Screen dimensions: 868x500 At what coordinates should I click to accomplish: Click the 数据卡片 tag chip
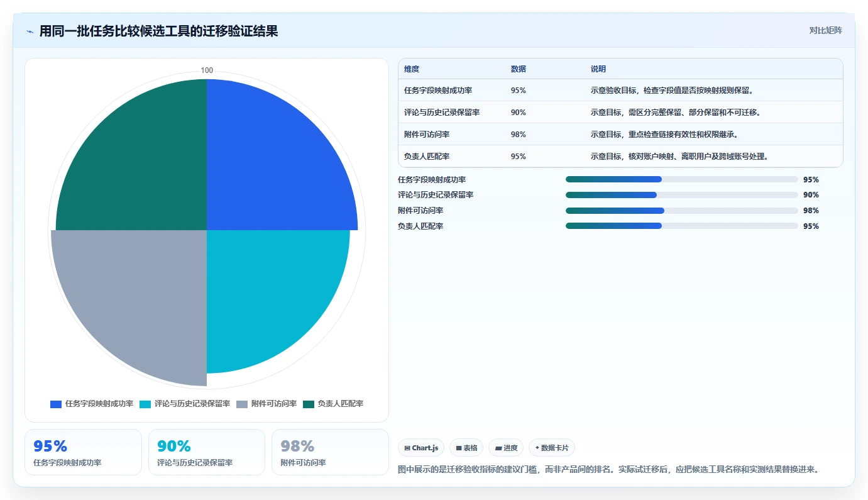[x=552, y=448]
